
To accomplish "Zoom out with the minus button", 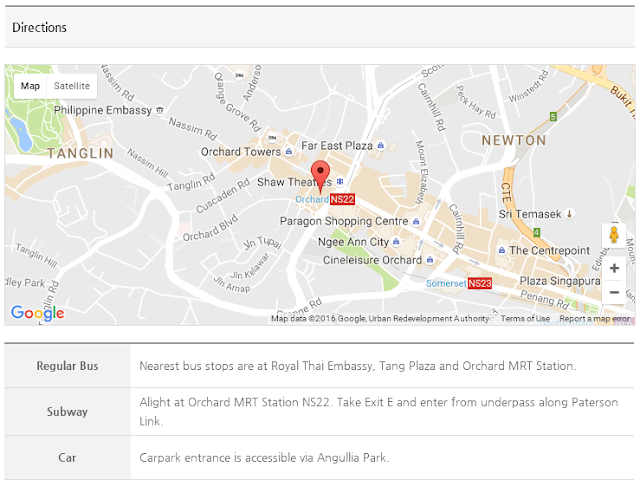I will [614, 292].
